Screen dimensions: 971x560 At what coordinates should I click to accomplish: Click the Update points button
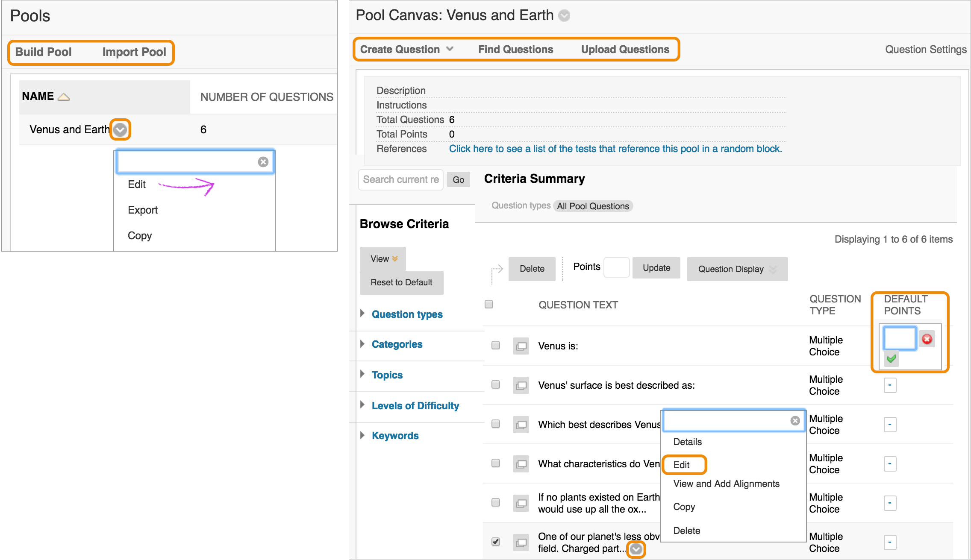click(656, 268)
